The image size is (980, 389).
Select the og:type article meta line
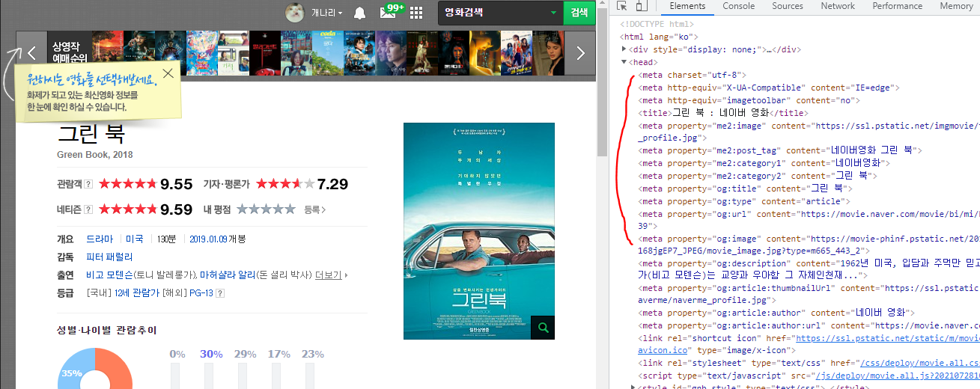pyautogui.click(x=743, y=202)
